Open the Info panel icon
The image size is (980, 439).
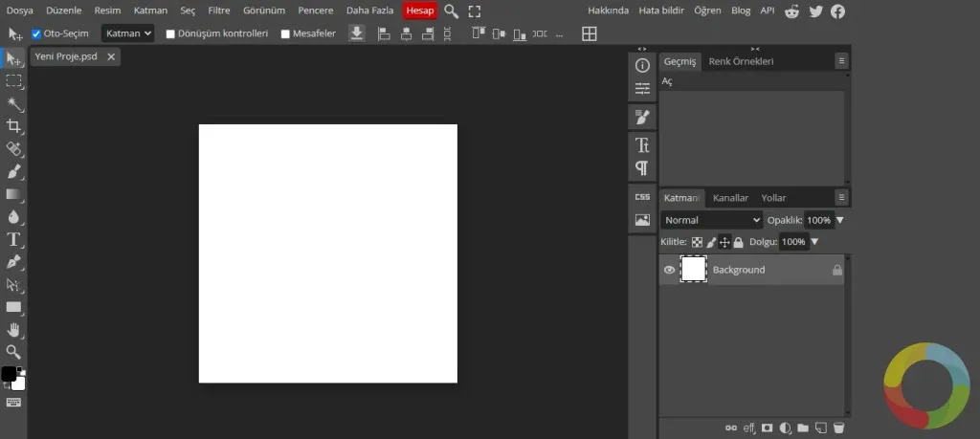pyautogui.click(x=642, y=66)
